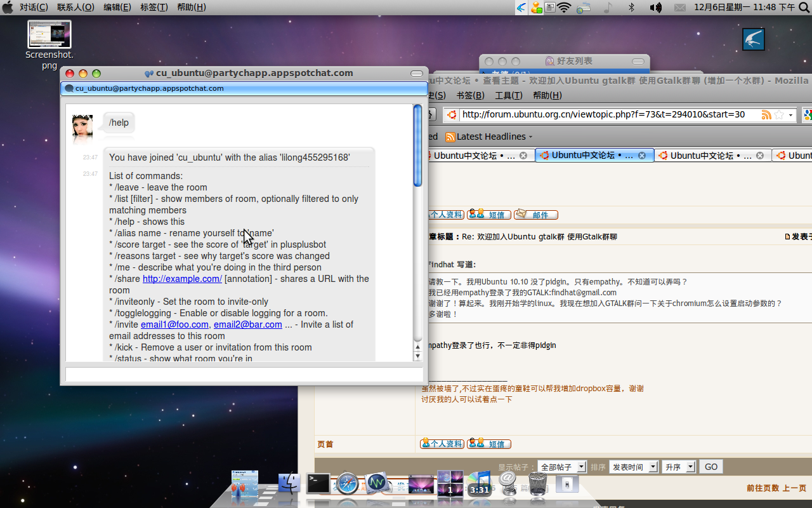This screenshot has height=508, width=812.
Task: Click the chat message input field
Action: tap(244, 375)
